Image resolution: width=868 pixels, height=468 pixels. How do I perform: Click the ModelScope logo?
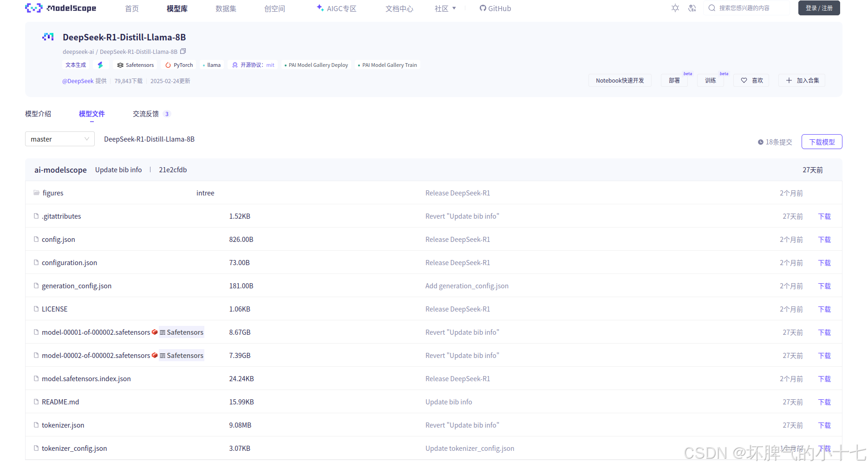click(x=61, y=8)
